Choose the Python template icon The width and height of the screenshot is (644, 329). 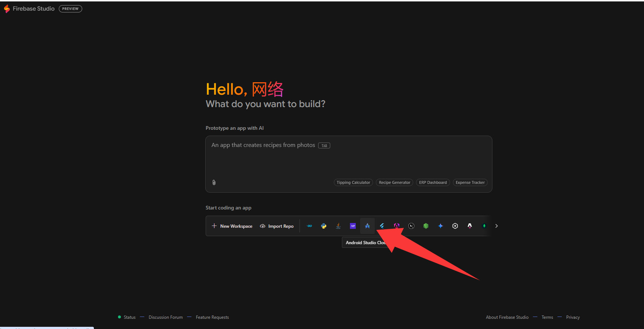(324, 226)
